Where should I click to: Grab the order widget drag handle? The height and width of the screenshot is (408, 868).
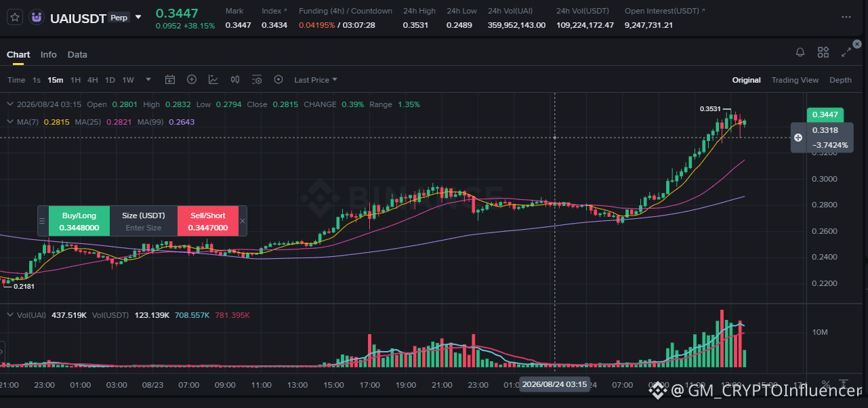[42, 221]
